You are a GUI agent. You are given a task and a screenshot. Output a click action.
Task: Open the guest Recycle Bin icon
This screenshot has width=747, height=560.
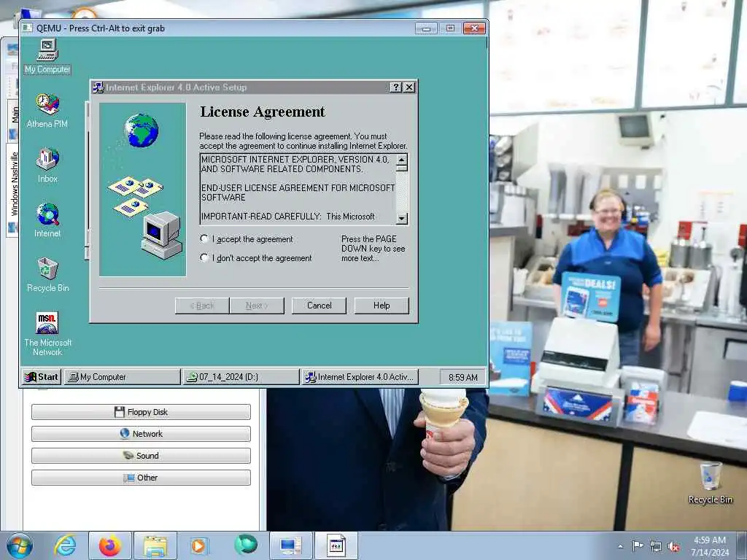[47, 275]
